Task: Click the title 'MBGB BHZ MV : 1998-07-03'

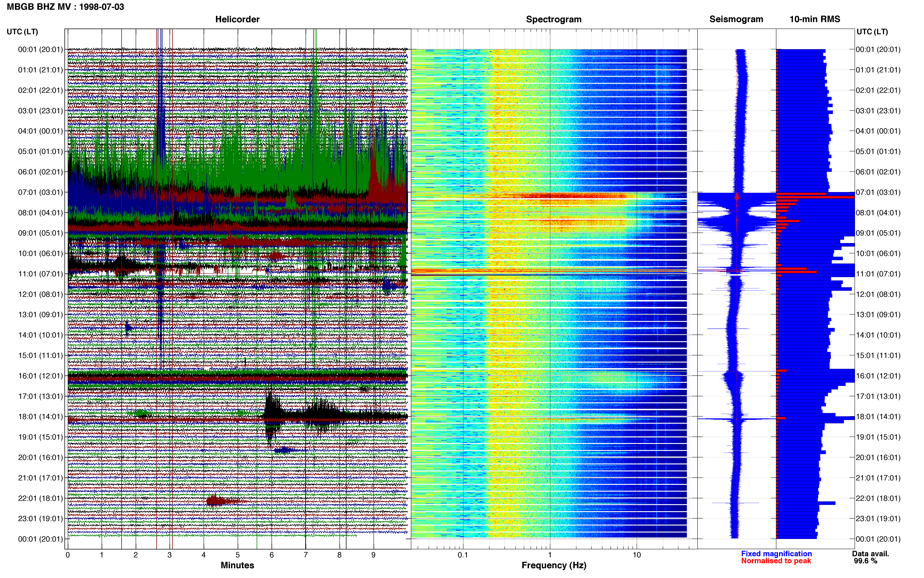Action: point(65,6)
